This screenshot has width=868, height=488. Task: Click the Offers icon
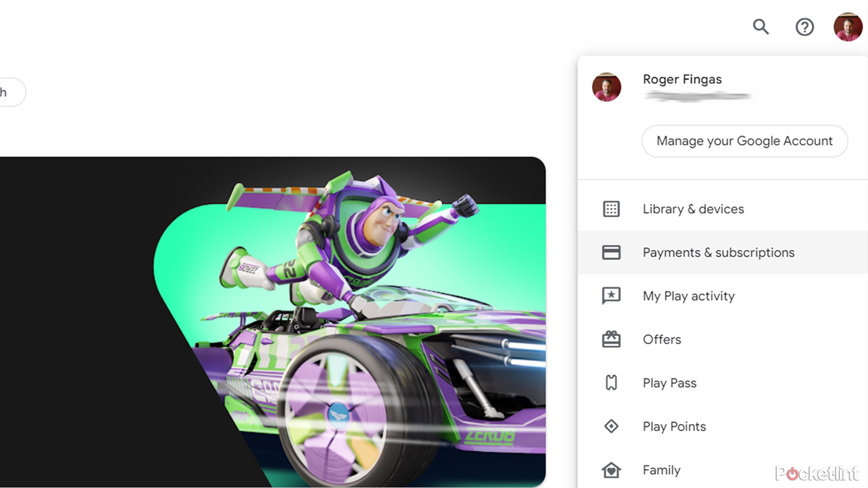610,339
